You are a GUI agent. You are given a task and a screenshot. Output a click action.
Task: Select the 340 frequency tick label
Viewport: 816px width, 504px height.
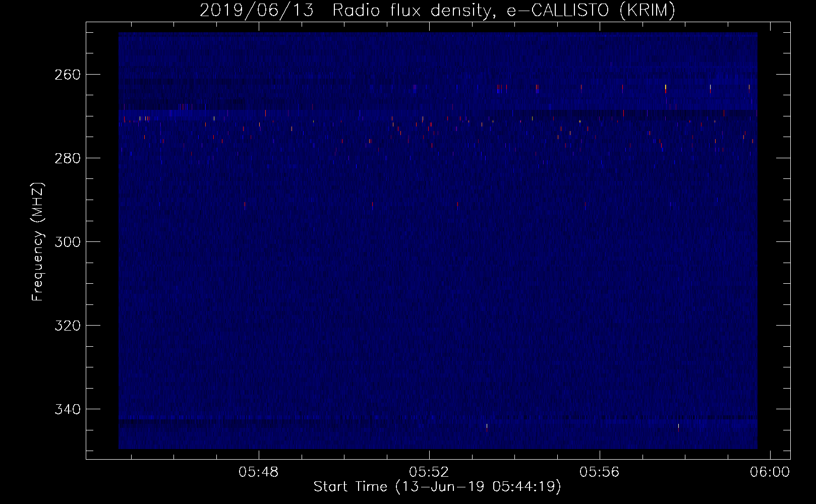coord(67,409)
